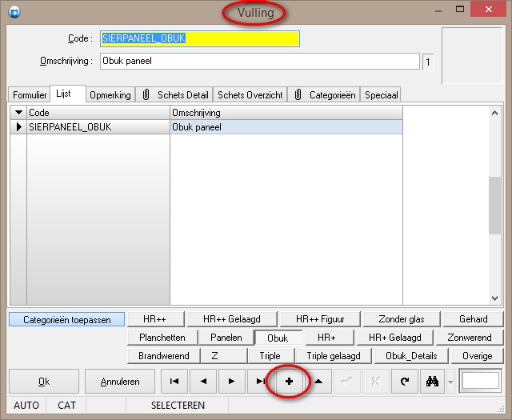
Task: Toggle the Gehard category
Action: click(473, 319)
